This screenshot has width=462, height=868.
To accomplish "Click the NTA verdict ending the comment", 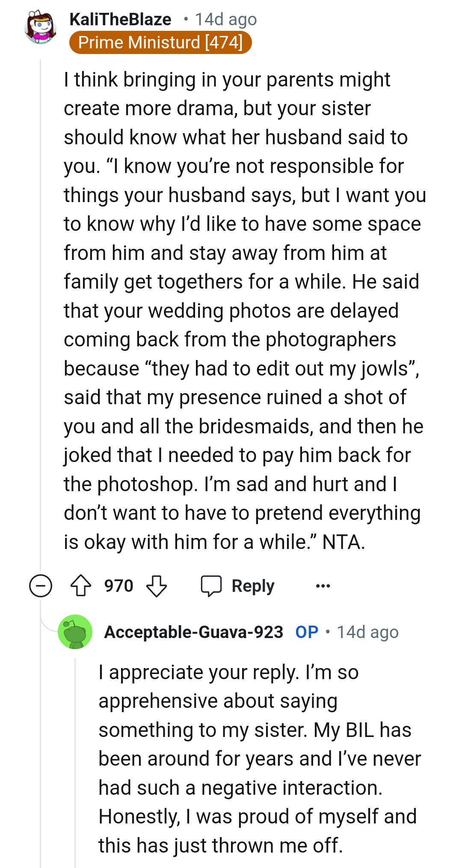I will point(344,542).
